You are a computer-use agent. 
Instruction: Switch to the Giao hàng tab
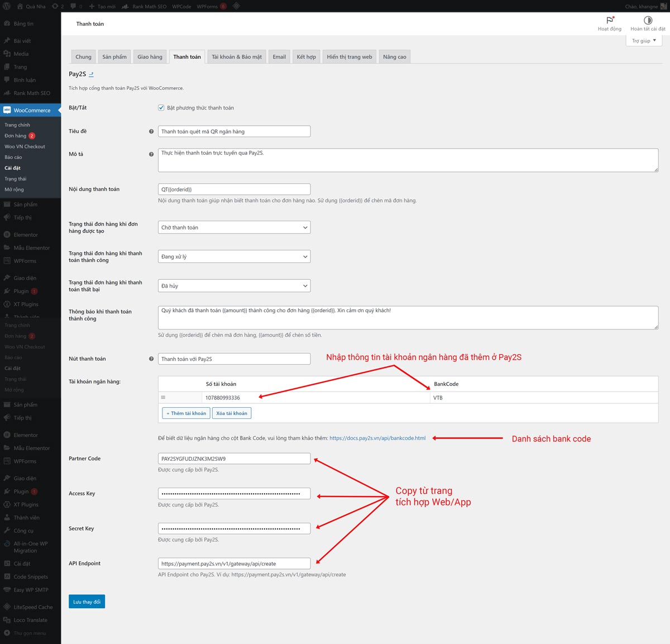click(150, 57)
